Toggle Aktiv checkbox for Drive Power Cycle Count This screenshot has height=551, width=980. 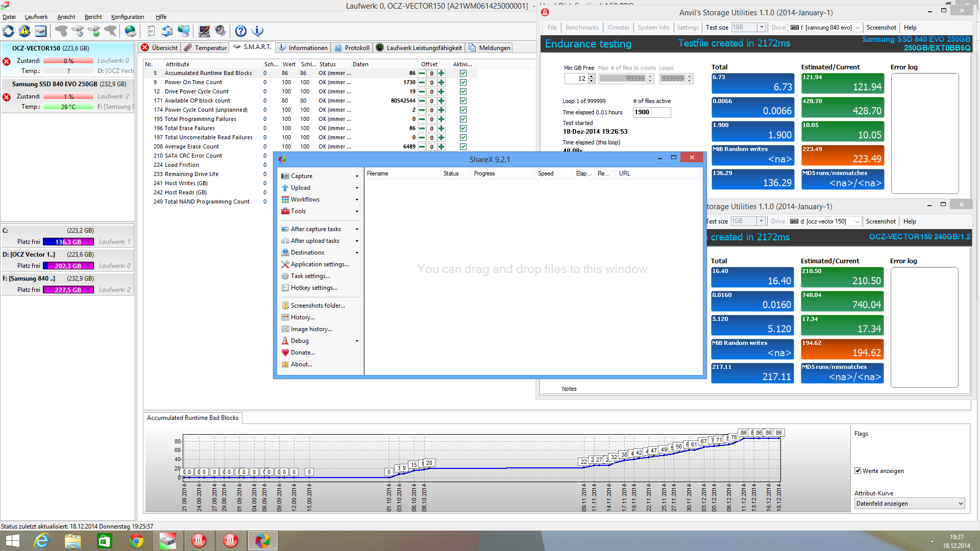point(463,92)
